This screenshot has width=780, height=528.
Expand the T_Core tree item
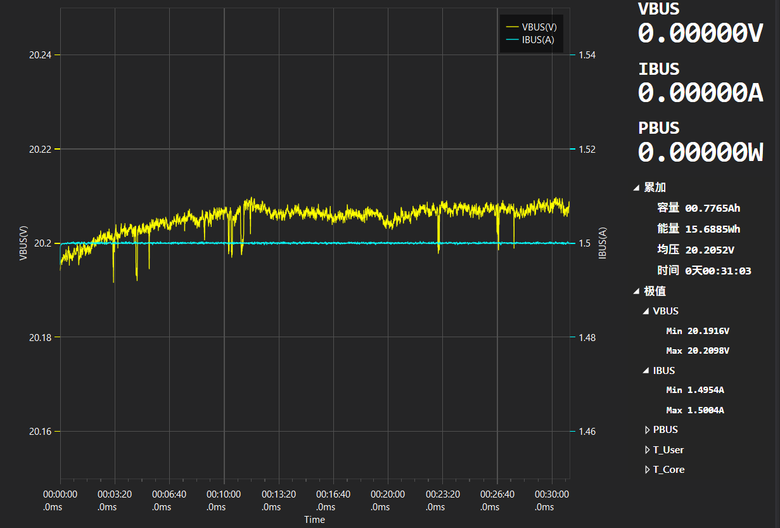(x=647, y=470)
